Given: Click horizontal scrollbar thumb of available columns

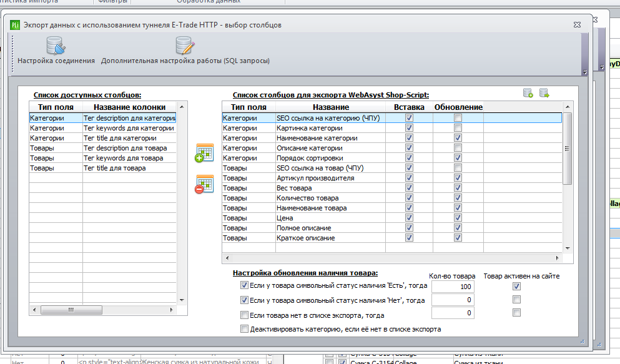Looking at the screenshot, I should (71, 310).
